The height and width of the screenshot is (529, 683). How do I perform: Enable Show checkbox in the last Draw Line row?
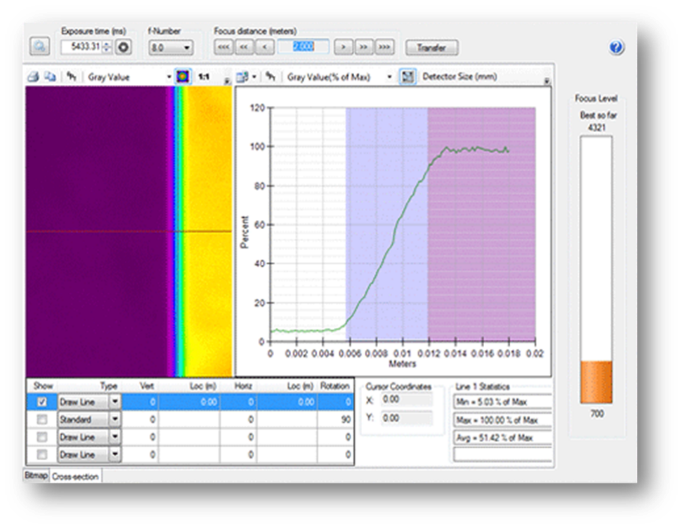coord(41,455)
